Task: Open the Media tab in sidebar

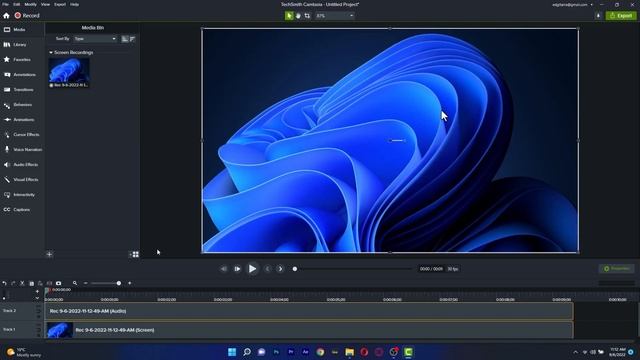Action: [x=22, y=30]
